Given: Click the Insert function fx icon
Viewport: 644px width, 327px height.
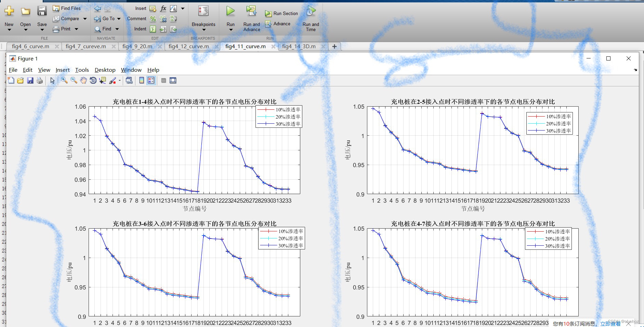Looking at the screenshot, I should 163,9.
